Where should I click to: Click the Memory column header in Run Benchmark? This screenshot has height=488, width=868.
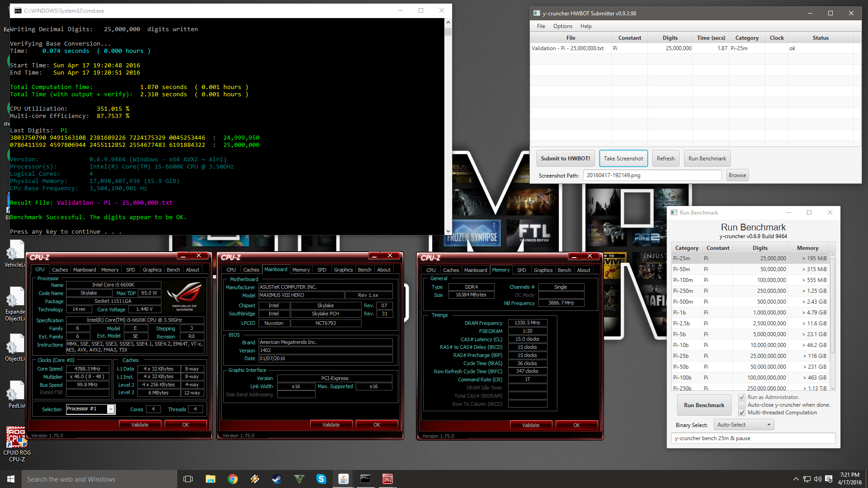(x=807, y=248)
